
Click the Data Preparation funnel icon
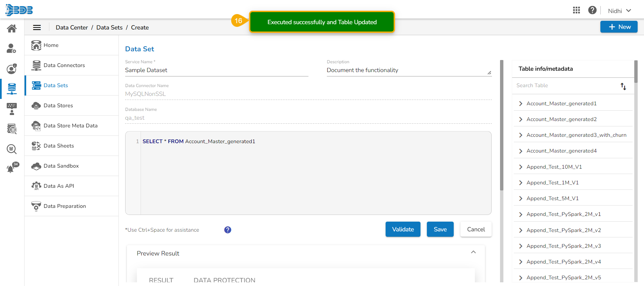coord(36,206)
